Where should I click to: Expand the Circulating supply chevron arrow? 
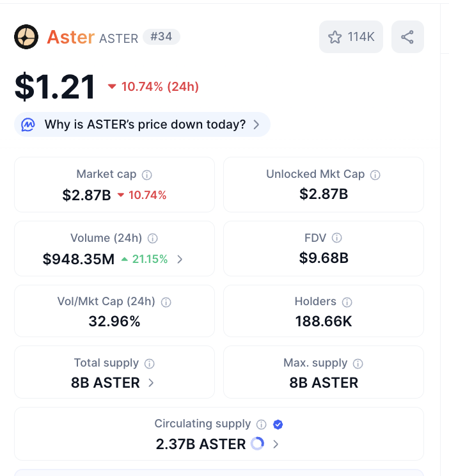tap(276, 444)
